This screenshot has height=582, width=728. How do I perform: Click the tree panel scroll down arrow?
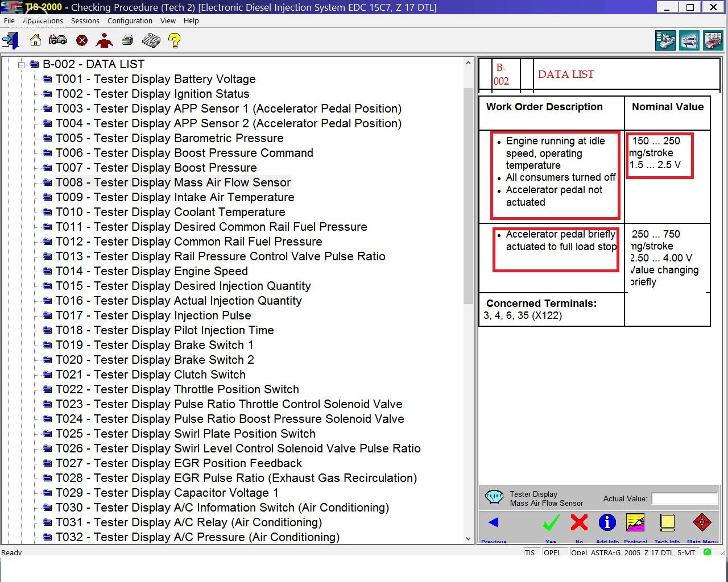pyautogui.click(x=469, y=539)
